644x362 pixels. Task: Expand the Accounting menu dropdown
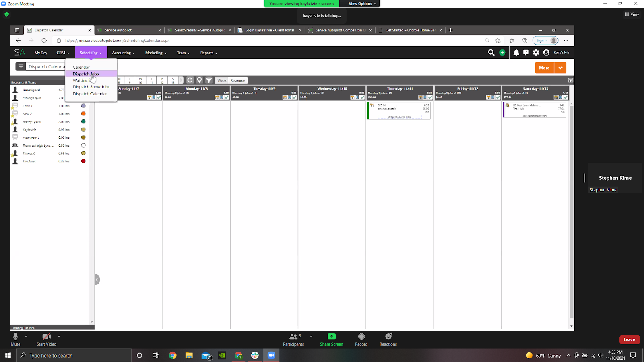click(x=123, y=53)
